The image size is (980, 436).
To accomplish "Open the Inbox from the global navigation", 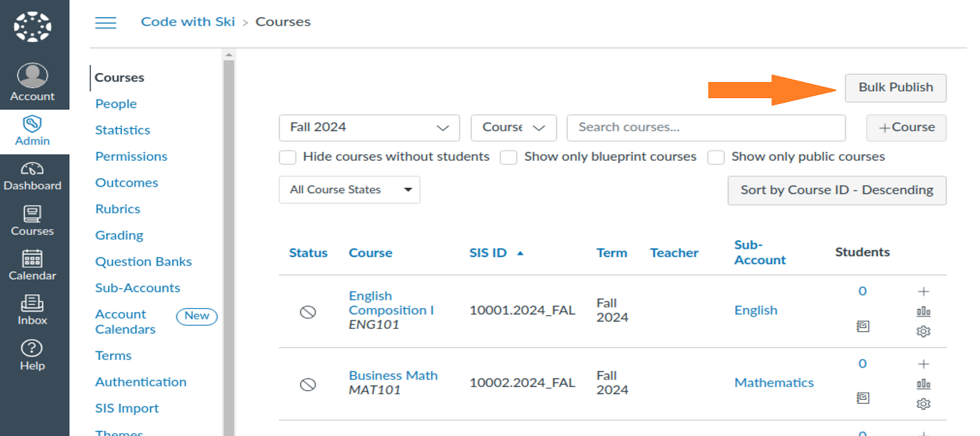I will click(x=32, y=309).
